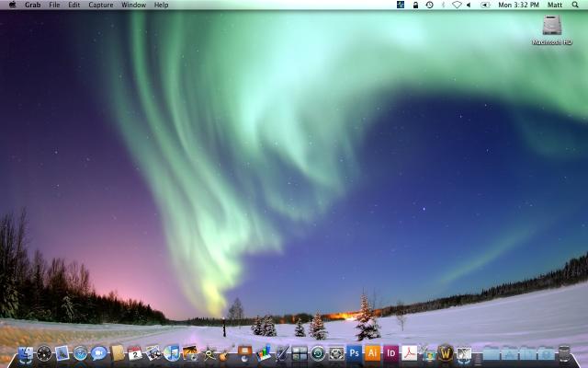Viewport: 588px width, 368px height.
Task: Open Adobe Illustrator from the dock
Action: [372, 352]
